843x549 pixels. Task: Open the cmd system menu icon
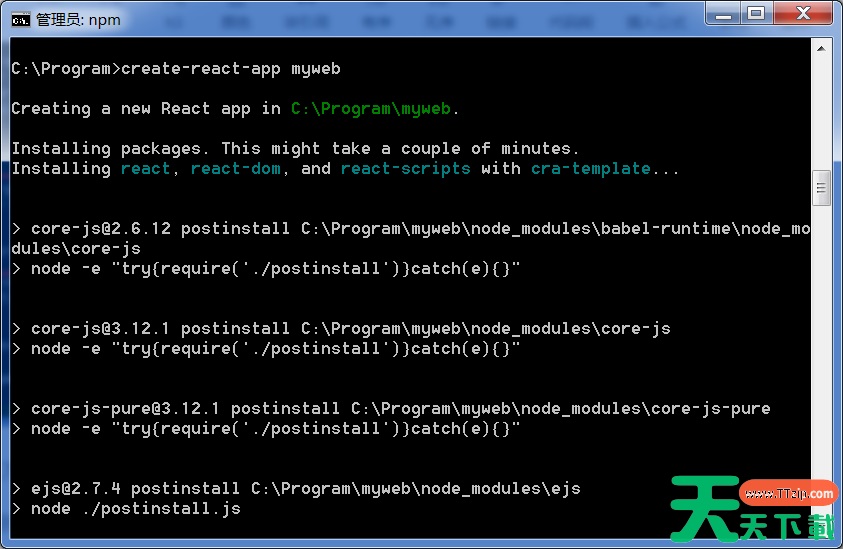coord(20,20)
